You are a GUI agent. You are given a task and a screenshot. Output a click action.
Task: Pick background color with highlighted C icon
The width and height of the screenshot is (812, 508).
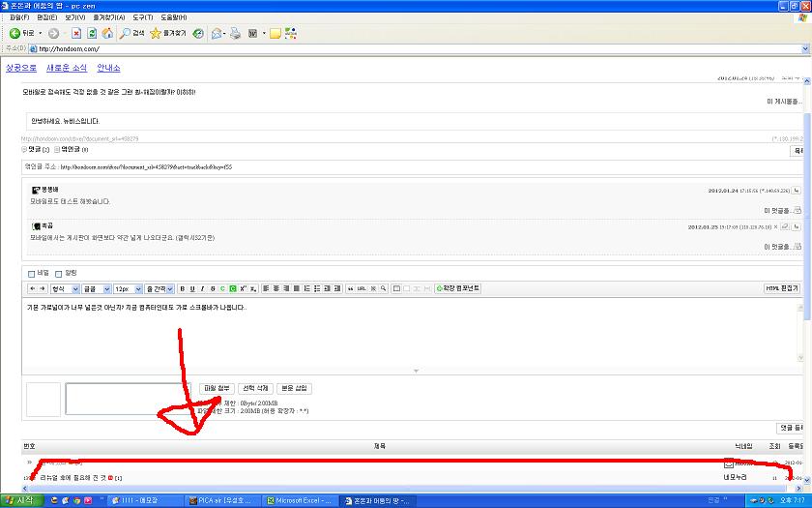[233, 288]
